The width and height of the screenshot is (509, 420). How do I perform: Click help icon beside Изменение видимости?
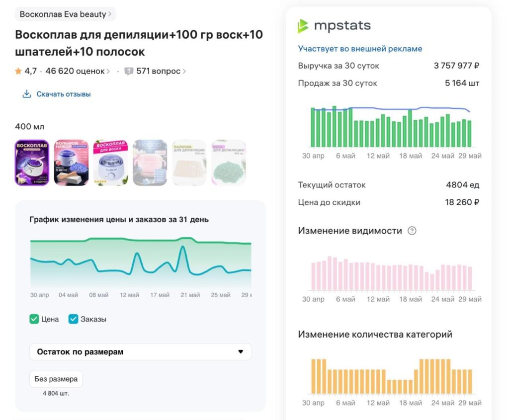pos(412,231)
